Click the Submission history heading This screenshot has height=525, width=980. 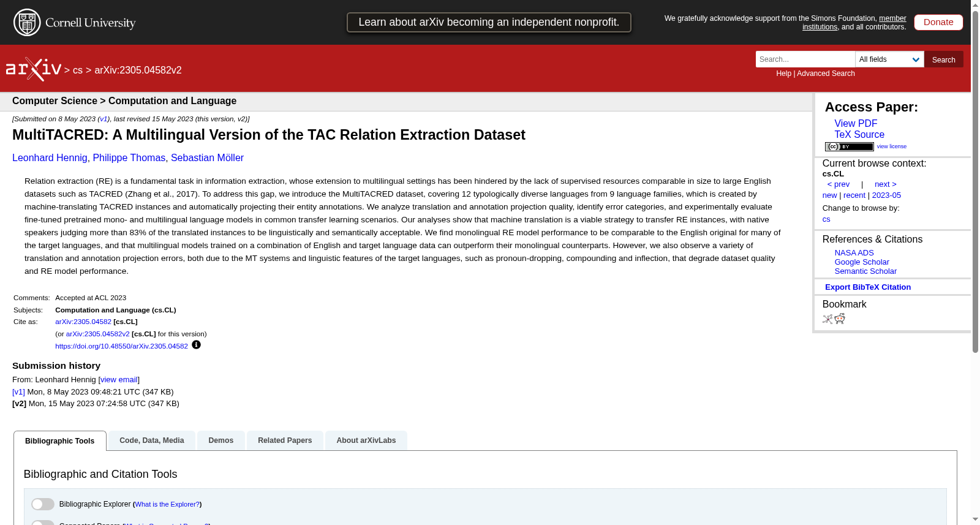click(56, 366)
